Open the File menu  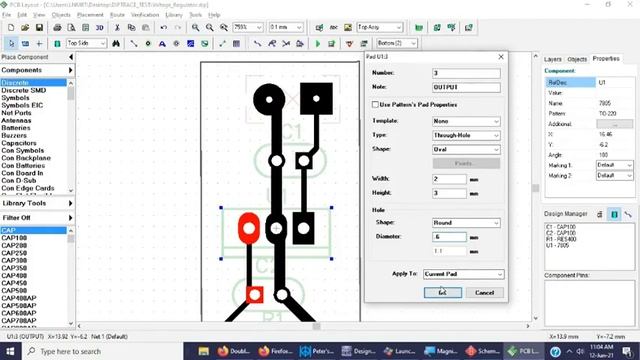(x=7, y=15)
